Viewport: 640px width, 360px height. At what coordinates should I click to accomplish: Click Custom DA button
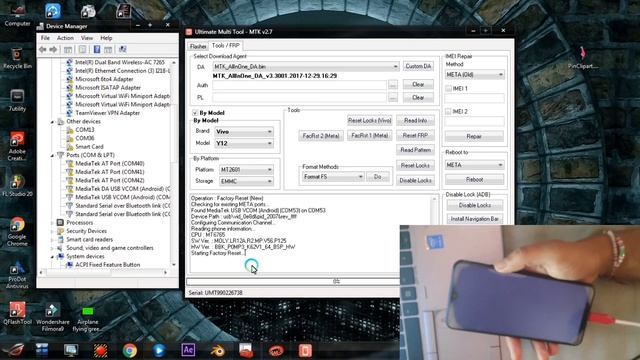click(x=418, y=66)
